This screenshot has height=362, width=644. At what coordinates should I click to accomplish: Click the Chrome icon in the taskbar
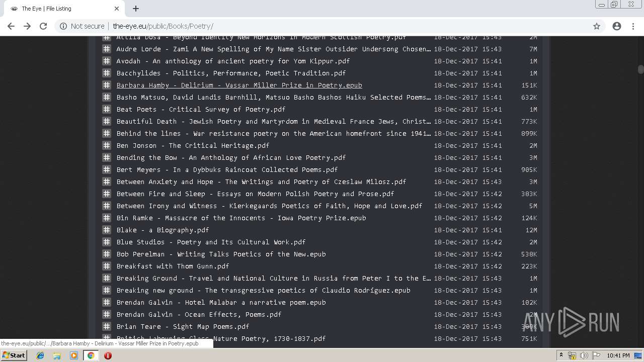[x=91, y=355]
